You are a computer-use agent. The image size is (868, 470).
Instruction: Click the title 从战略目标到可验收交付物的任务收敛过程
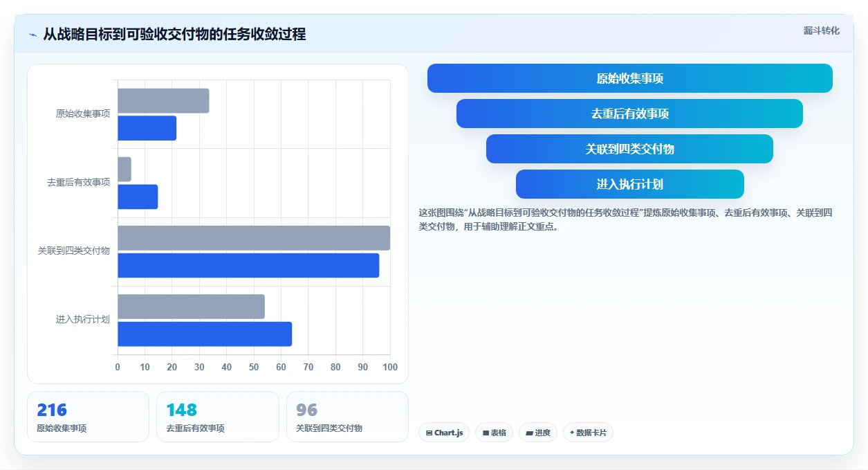[174, 34]
